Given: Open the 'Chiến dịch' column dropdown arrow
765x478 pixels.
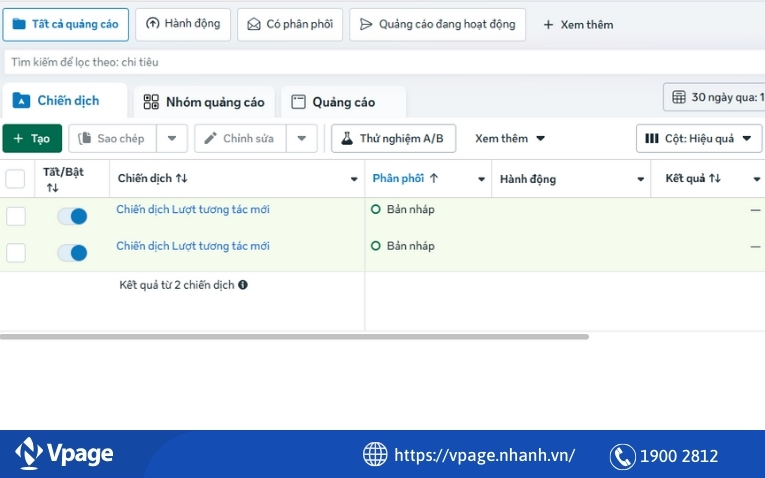Looking at the screenshot, I should 354,179.
